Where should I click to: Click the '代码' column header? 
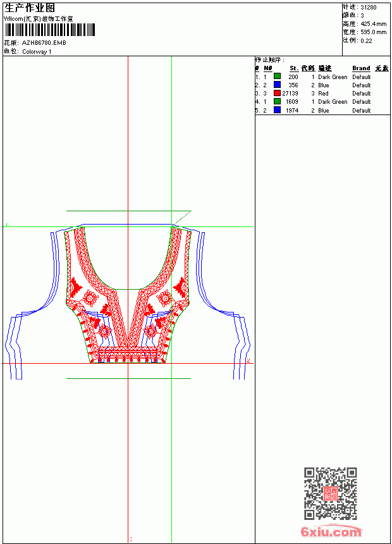pos(308,68)
